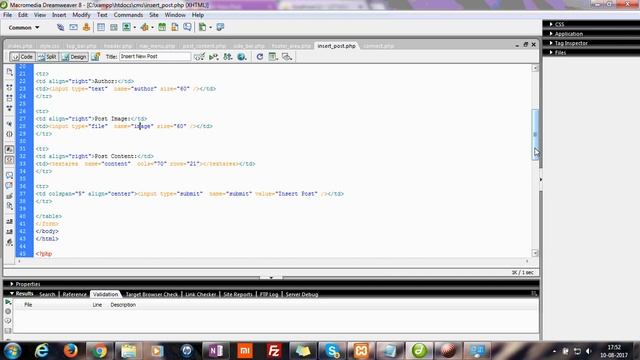Open the Images dropdown arrow
This screenshot has width=640, height=360.
[x=135, y=27]
